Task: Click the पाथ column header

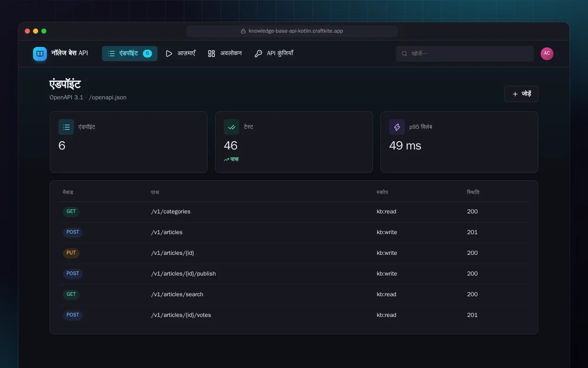Action: [155, 192]
